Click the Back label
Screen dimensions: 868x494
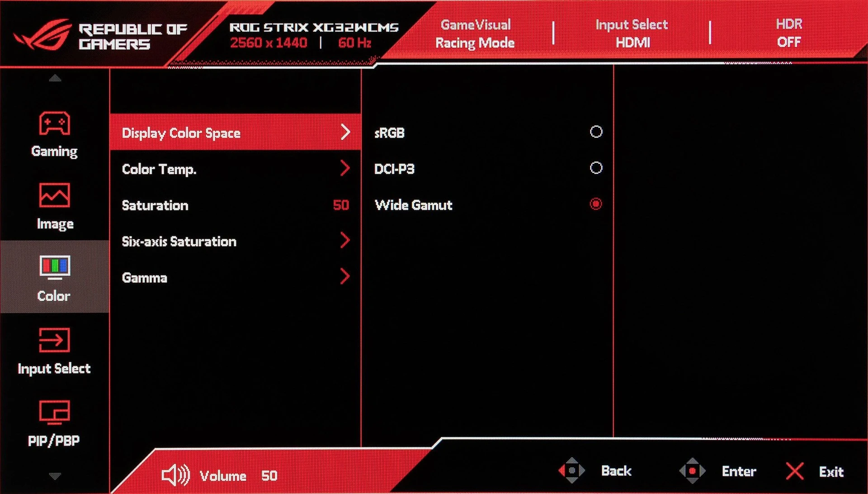(616, 471)
